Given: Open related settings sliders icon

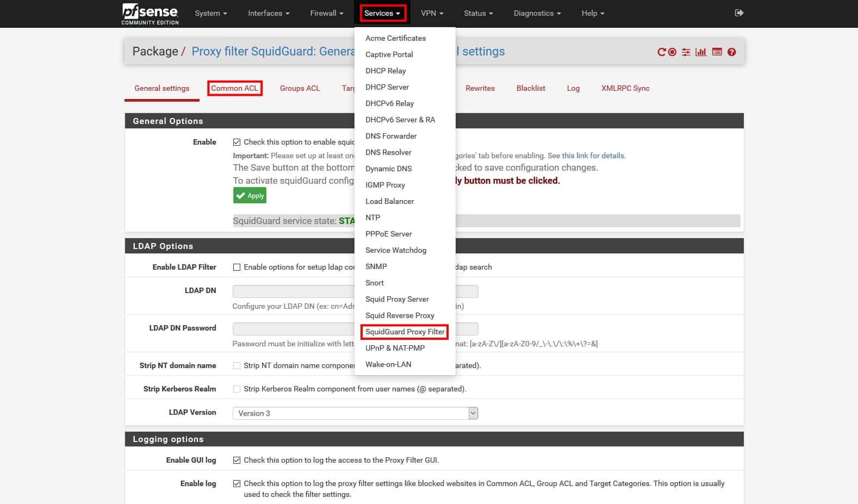Looking at the screenshot, I should [x=686, y=52].
